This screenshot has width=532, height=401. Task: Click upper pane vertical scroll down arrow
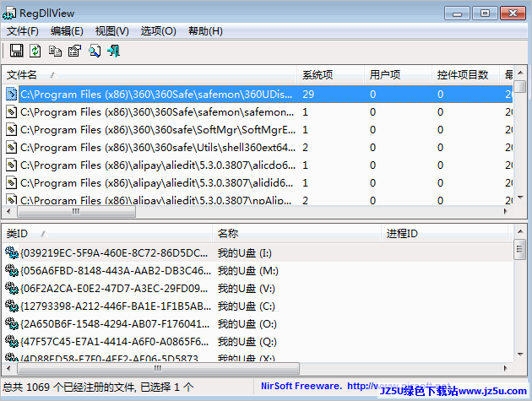coord(520,198)
